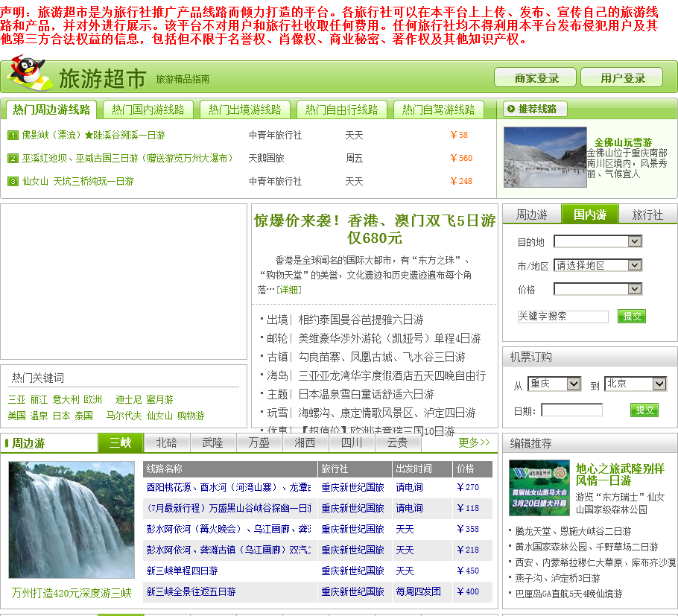Open the 金佛山 snow scenery thumbnail

pos(545,157)
